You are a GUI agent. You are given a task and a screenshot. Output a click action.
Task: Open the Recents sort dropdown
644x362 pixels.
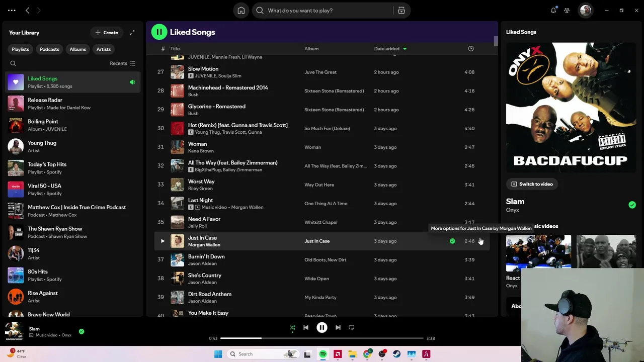[x=122, y=63]
